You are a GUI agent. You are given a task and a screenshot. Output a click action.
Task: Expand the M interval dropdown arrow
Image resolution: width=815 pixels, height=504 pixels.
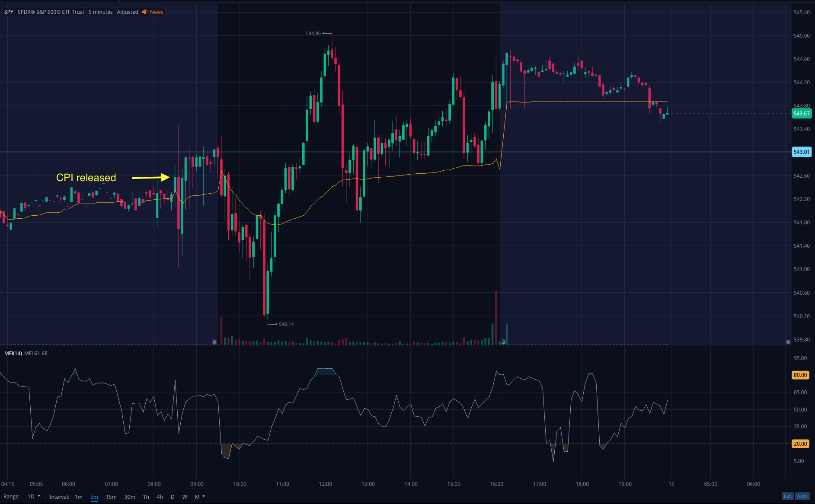tap(204, 496)
